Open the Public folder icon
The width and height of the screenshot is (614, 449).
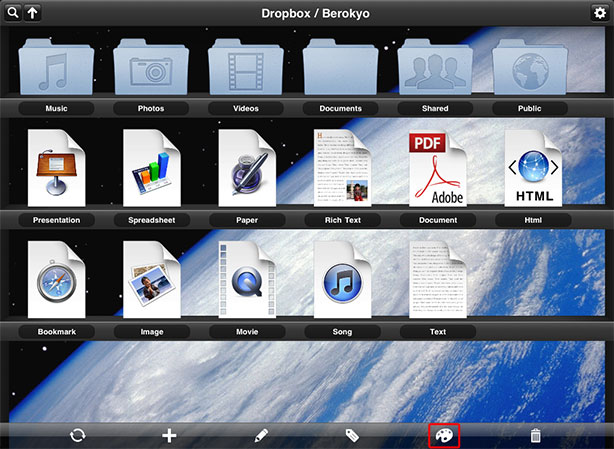point(530,67)
